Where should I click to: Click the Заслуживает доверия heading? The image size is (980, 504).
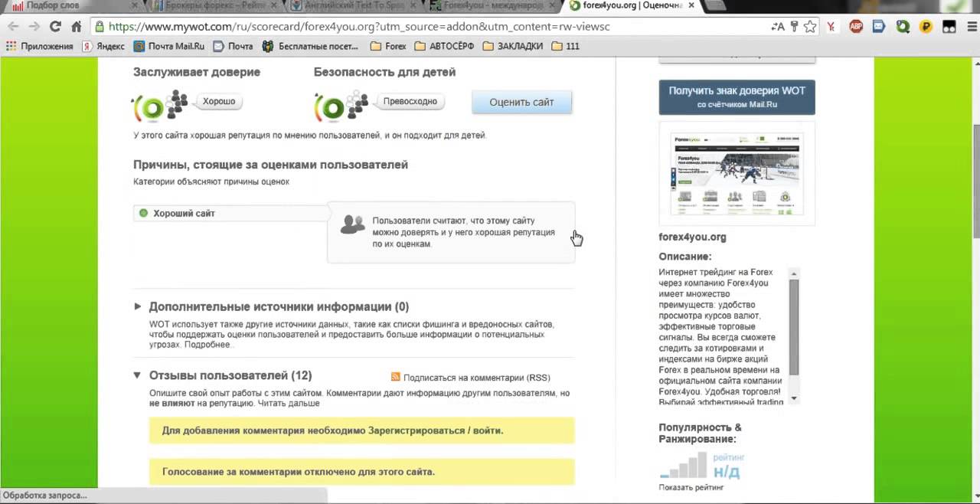(197, 72)
